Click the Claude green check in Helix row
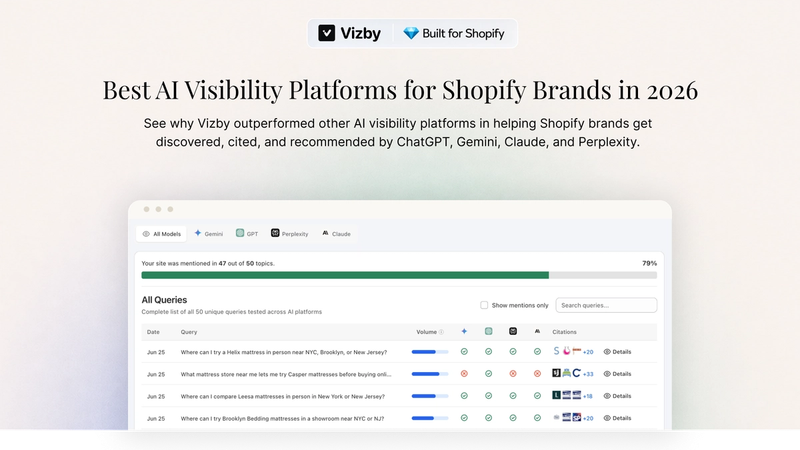 coord(537,352)
